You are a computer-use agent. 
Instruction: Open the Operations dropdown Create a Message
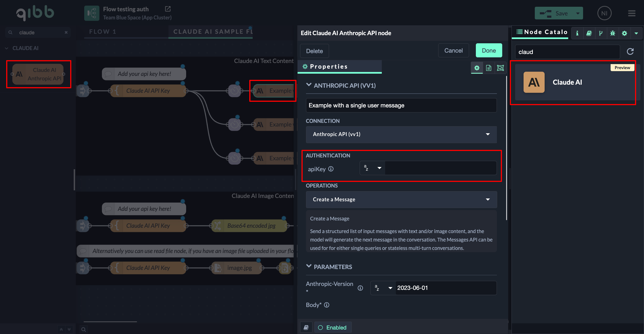tap(401, 199)
